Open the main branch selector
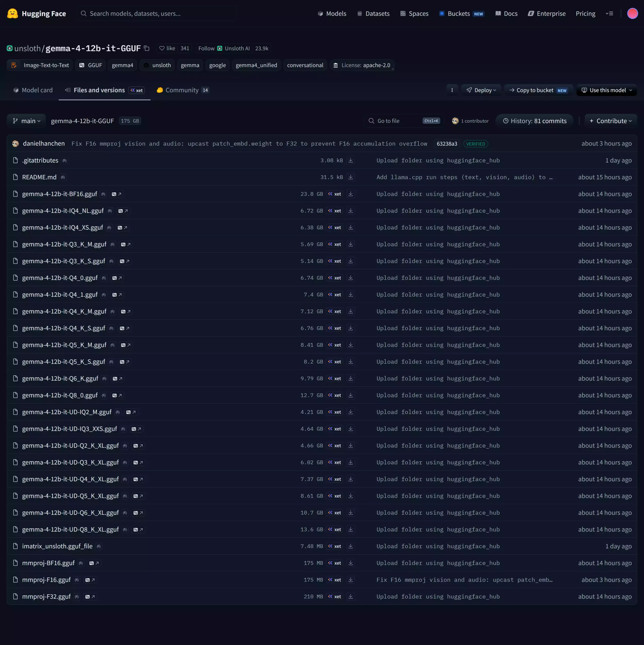Image resolution: width=644 pixels, height=645 pixels. (x=26, y=121)
